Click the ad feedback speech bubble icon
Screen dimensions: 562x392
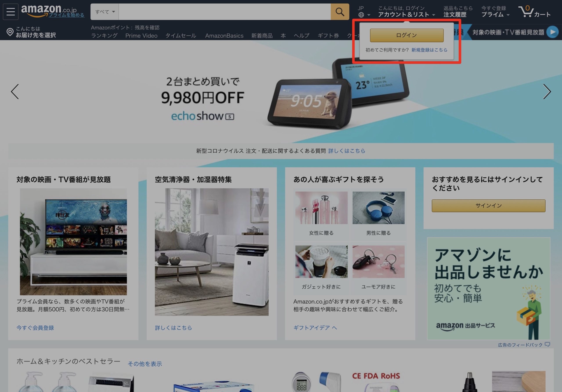pyautogui.click(x=548, y=344)
